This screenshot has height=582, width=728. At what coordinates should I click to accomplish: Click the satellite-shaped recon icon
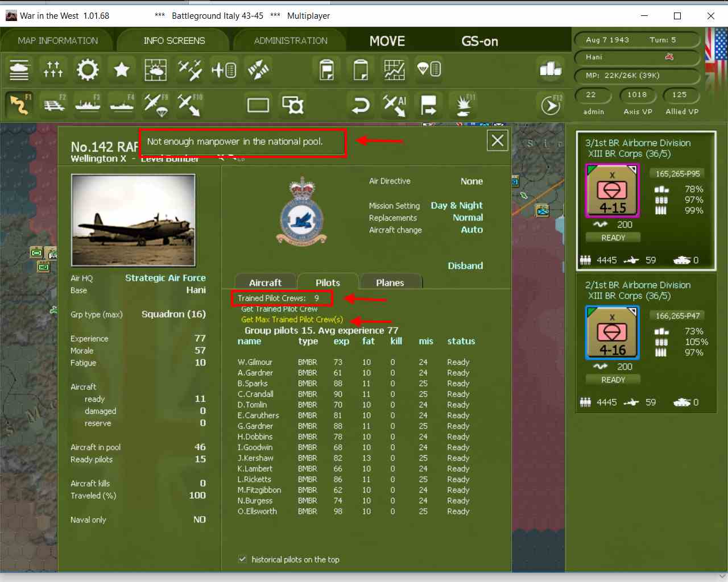258,69
